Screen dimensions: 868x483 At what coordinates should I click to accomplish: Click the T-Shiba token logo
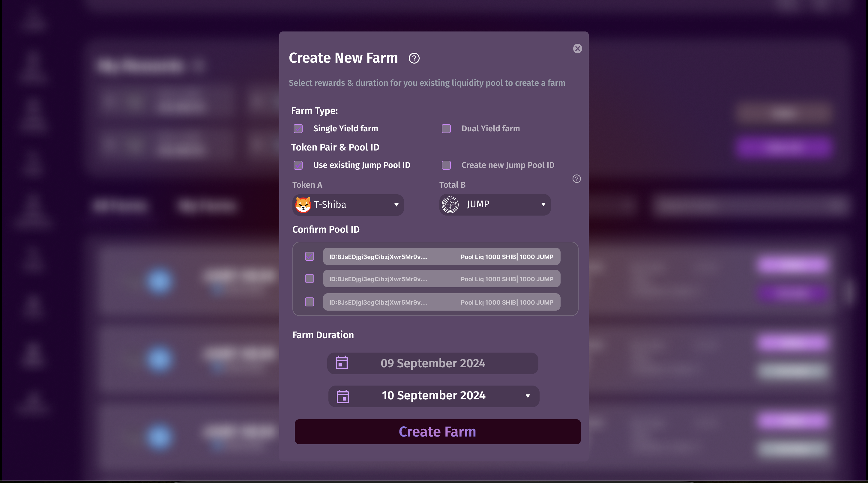[x=303, y=205]
